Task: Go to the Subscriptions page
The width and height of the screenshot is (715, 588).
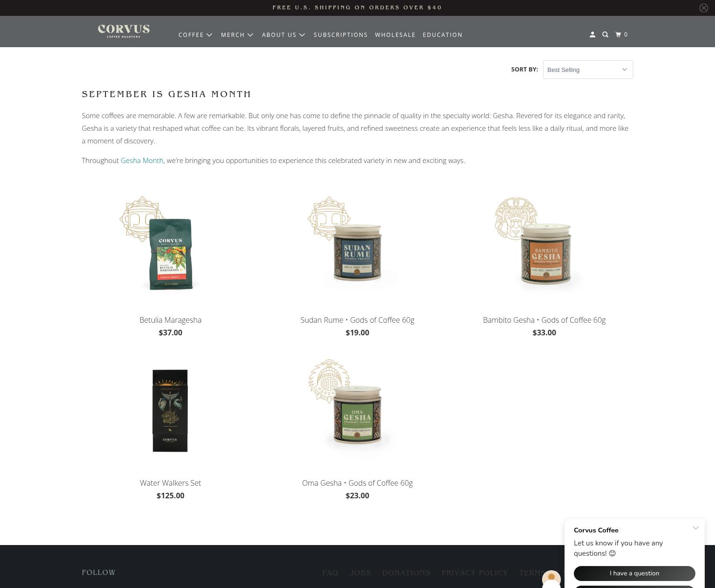Action: [x=341, y=35]
